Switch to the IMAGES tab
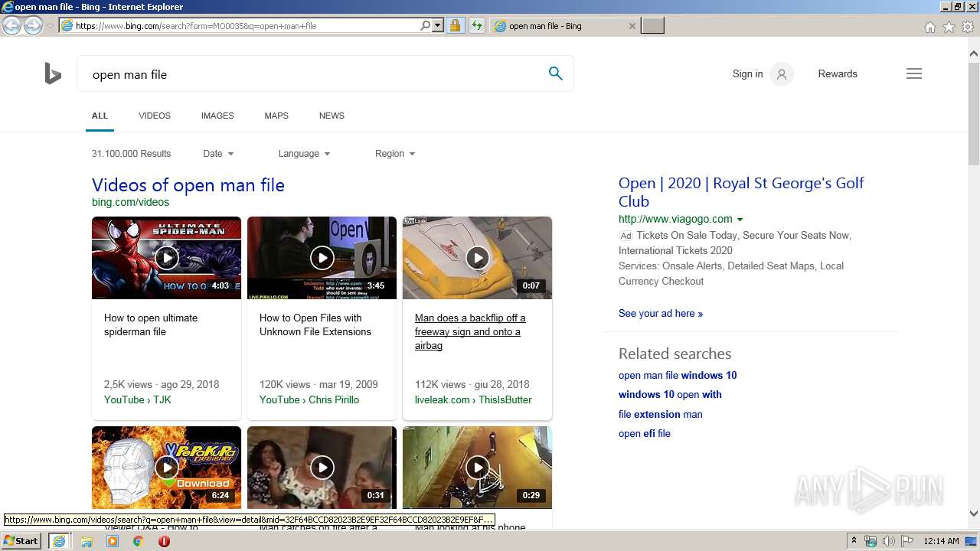 217,116
